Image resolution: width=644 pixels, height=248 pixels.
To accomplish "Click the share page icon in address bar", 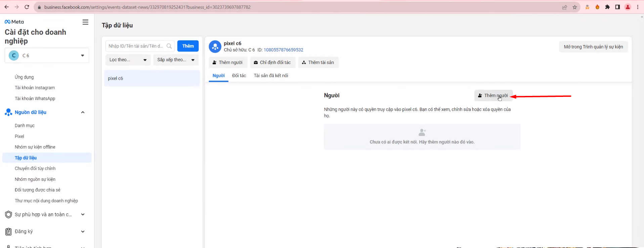I will 565,7.
